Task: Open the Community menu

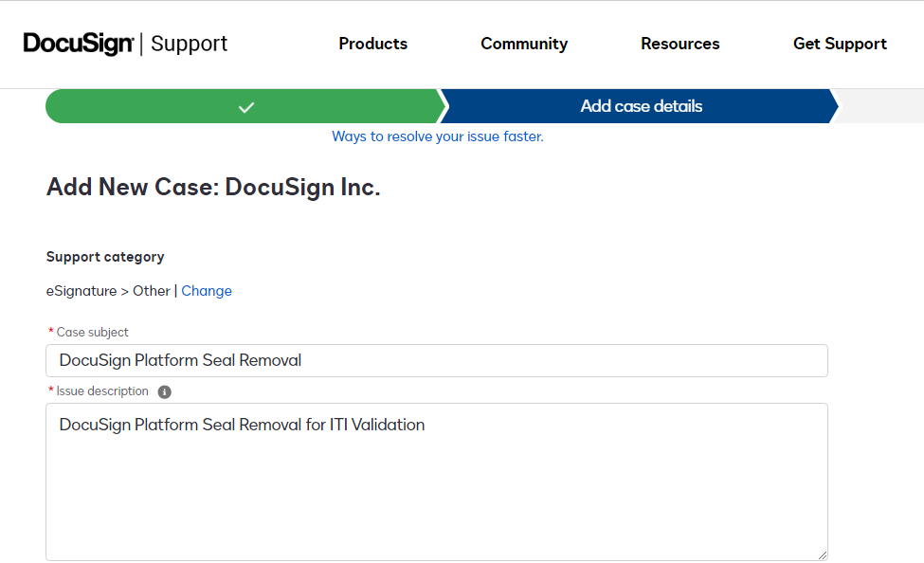Action: point(524,44)
